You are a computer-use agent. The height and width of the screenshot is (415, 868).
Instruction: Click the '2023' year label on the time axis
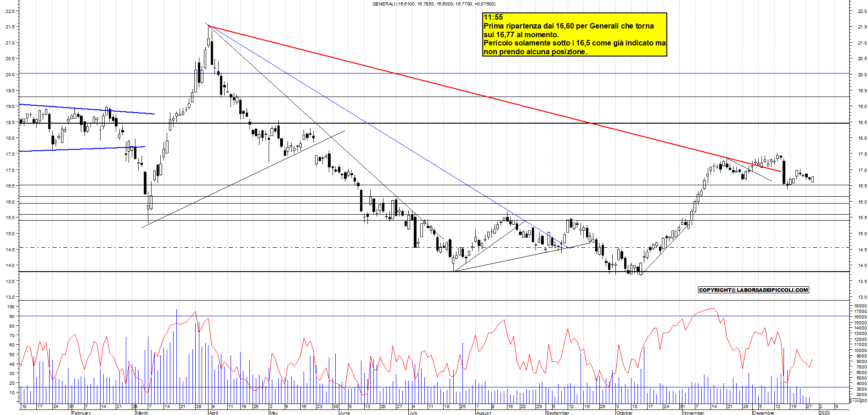coord(825,413)
